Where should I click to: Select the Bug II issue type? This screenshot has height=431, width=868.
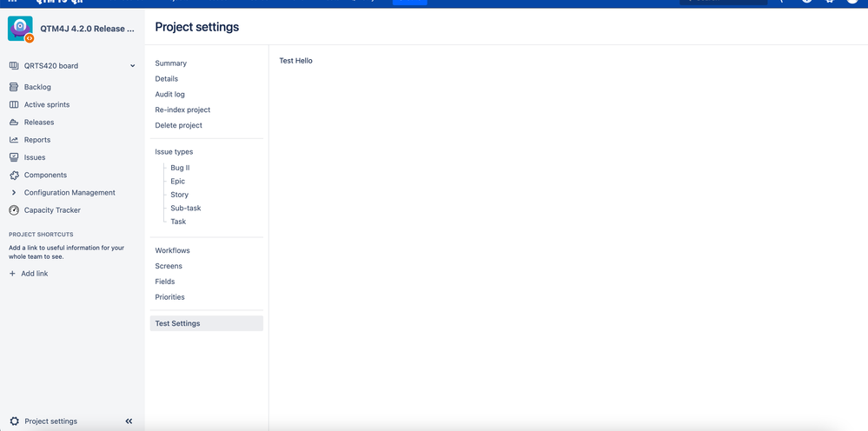(180, 168)
